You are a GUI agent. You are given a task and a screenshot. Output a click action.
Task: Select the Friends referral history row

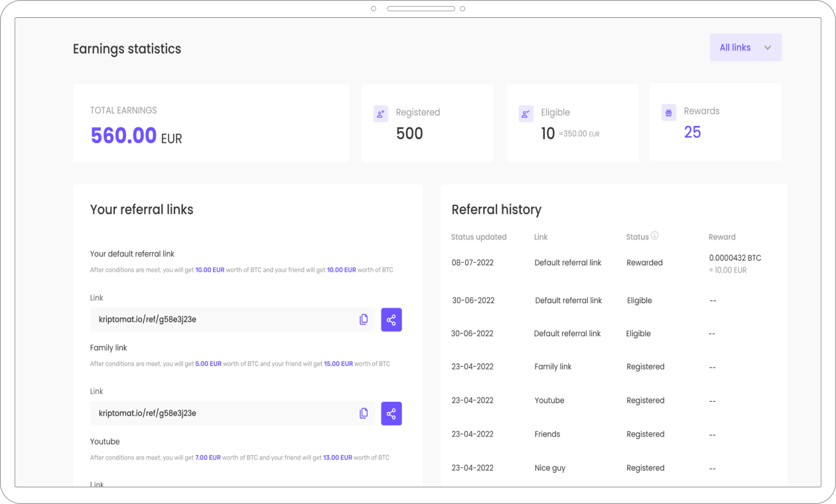coord(614,434)
